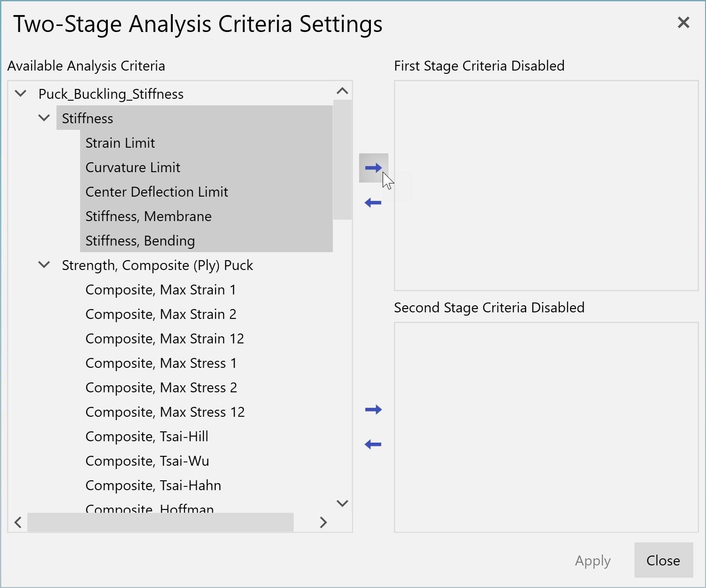Select Composite, Max Strain 12
Viewport: 706px width, 588px height.
165,339
